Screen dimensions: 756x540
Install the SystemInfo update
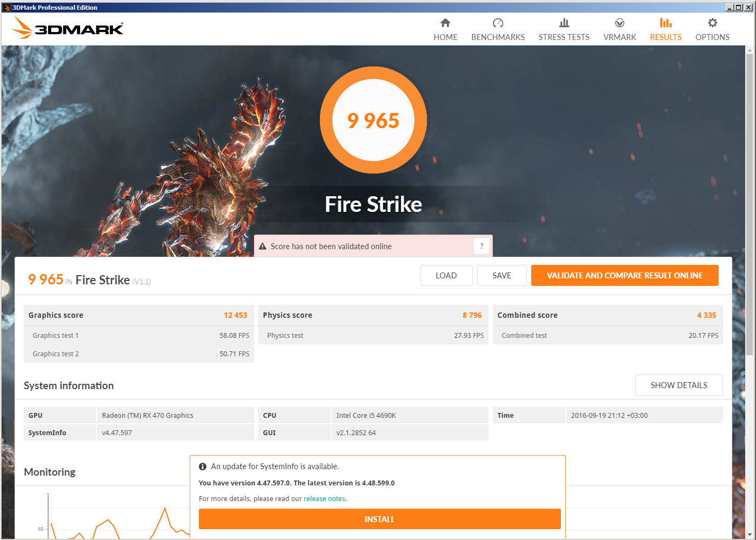pyautogui.click(x=379, y=519)
